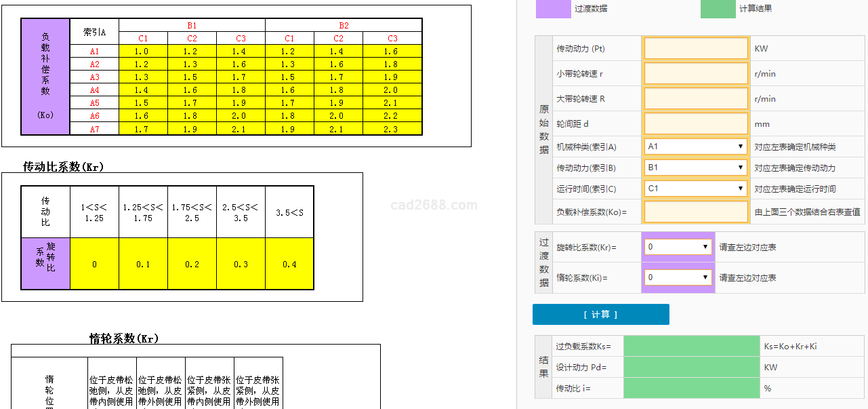
Task: Click the 传动动力 (Pt) input field
Action: click(696, 49)
